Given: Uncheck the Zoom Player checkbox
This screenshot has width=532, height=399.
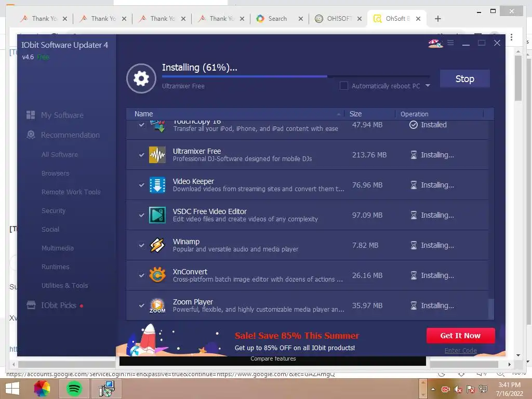Looking at the screenshot, I should click(x=142, y=305).
